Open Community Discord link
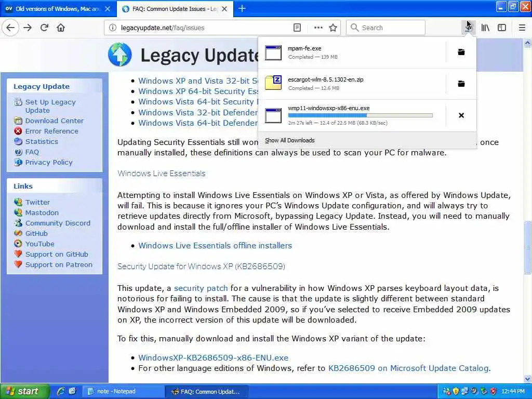Screen dimensions: 532x399 pos(58,223)
